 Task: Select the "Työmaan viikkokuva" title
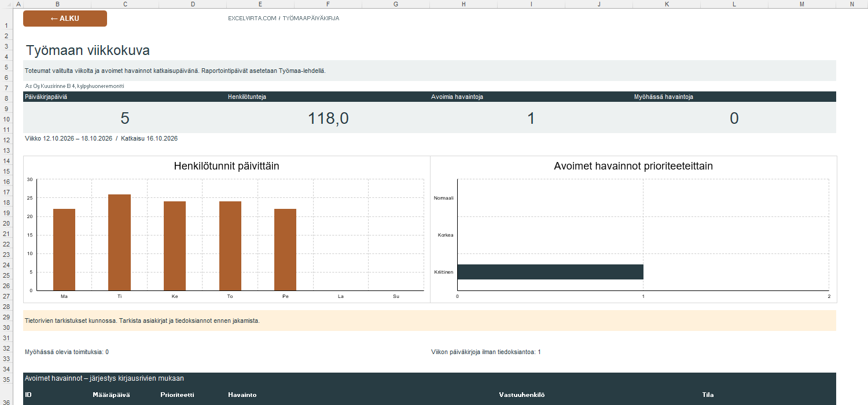point(88,50)
